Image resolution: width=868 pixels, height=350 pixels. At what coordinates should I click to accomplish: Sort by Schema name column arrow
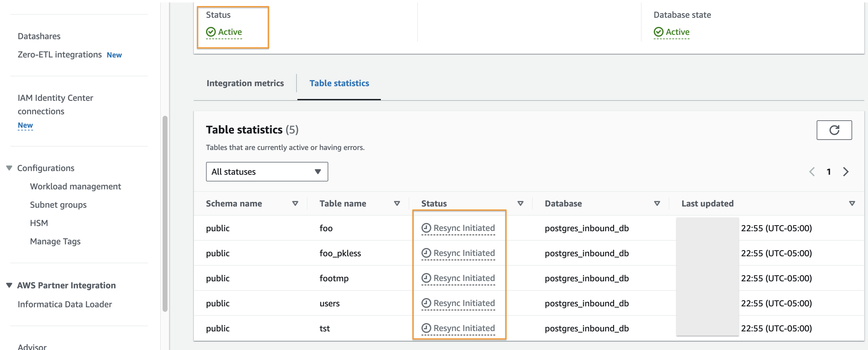295,203
